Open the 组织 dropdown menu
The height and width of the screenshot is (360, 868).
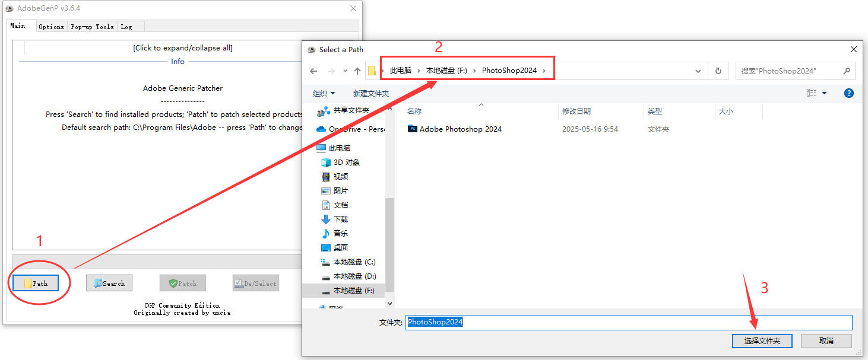click(324, 93)
